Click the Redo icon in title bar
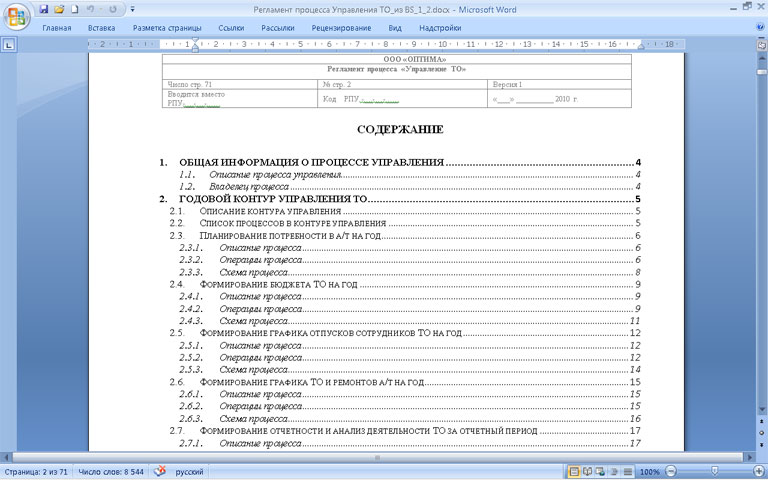Viewport: 768px width, 480px height. click(112, 9)
